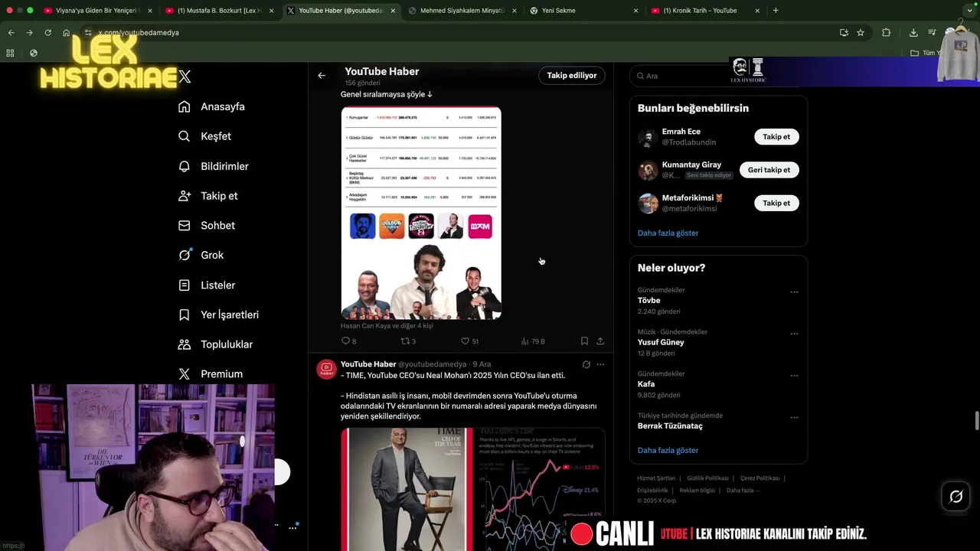Image resolution: width=980 pixels, height=551 pixels.
Task: Open the Çerez Politikası link
Action: [x=759, y=478]
